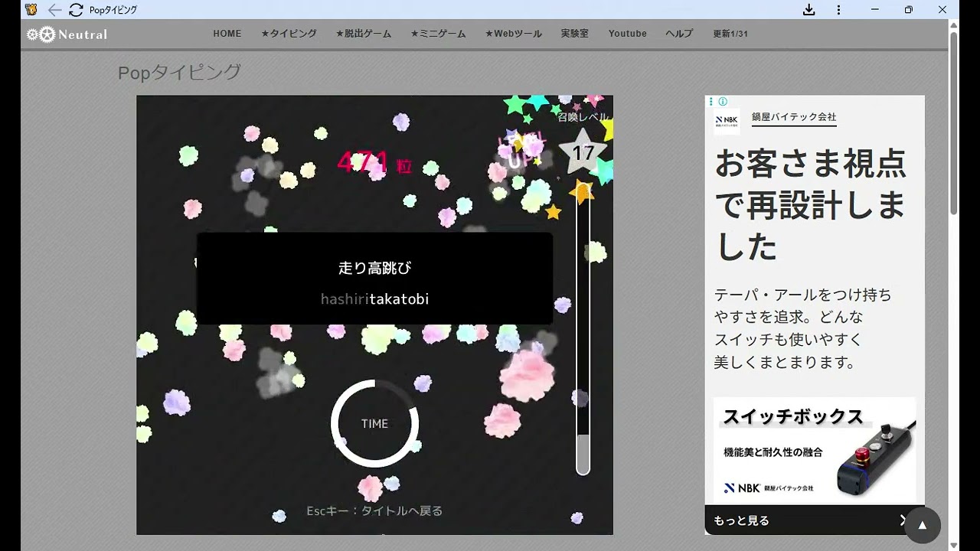Click the スイッチボックス ad image
The image size is (980, 551).
pyautogui.click(x=815, y=450)
